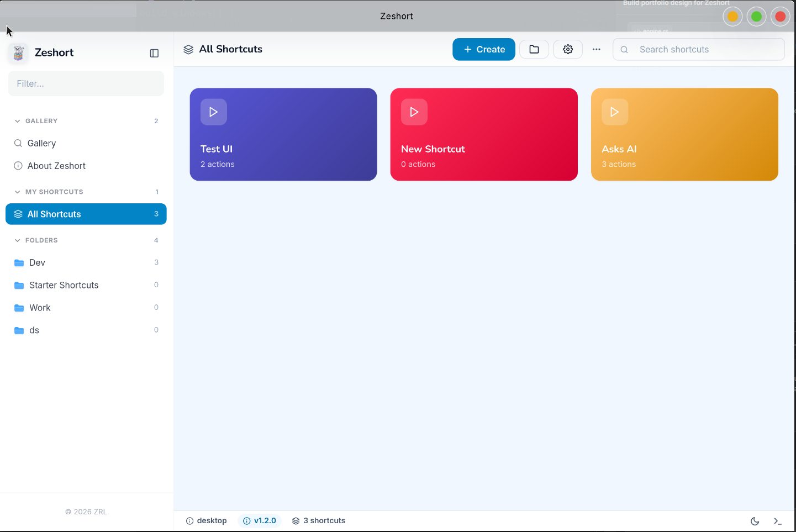Click the red close window button
Image resolution: width=796 pixels, height=532 pixels.
[781, 17]
